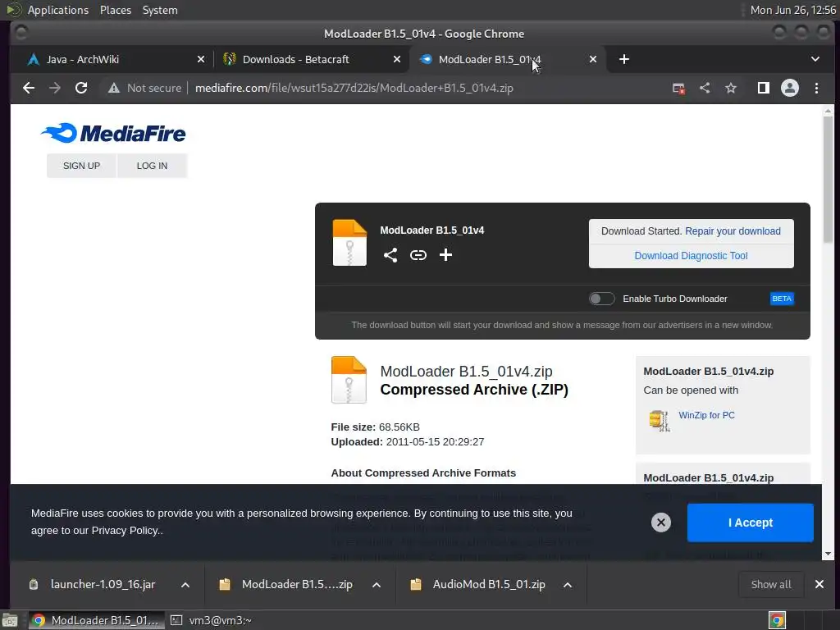Expand options for ModLoader B1.5....zip download
This screenshot has height=630, width=840.
click(x=377, y=585)
